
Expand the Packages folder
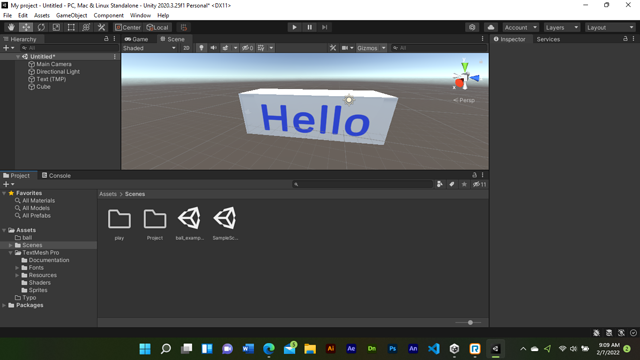pyautogui.click(x=4, y=305)
